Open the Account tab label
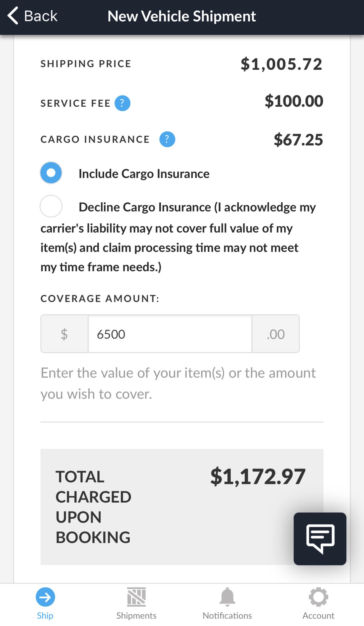The height and width of the screenshot is (626, 364). (318, 616)
